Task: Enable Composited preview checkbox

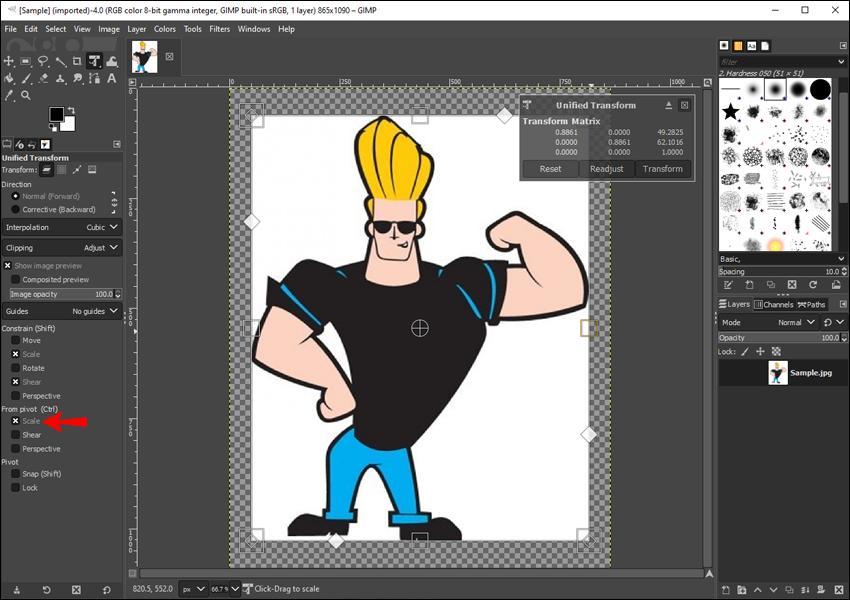Action: [15, 280]
